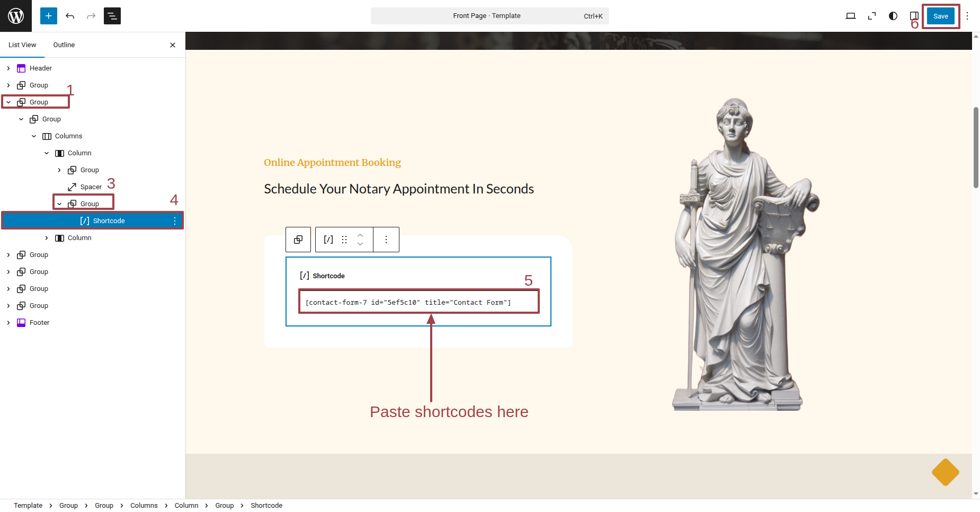Switch to laptop preview view icon
Image resolution: width=980 pixels, height=512 pixels.
point(851,16)
